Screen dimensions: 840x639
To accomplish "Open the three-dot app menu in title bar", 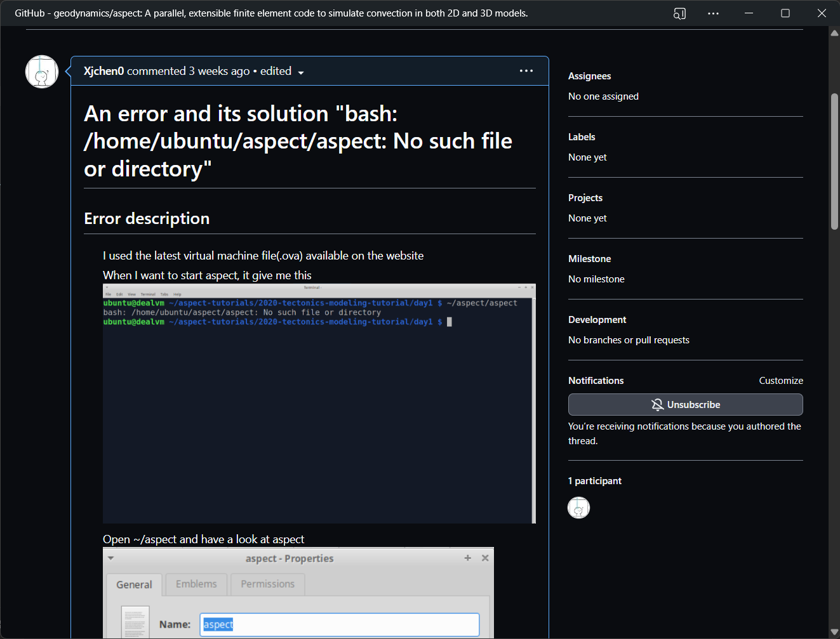I will pos(713,13).
